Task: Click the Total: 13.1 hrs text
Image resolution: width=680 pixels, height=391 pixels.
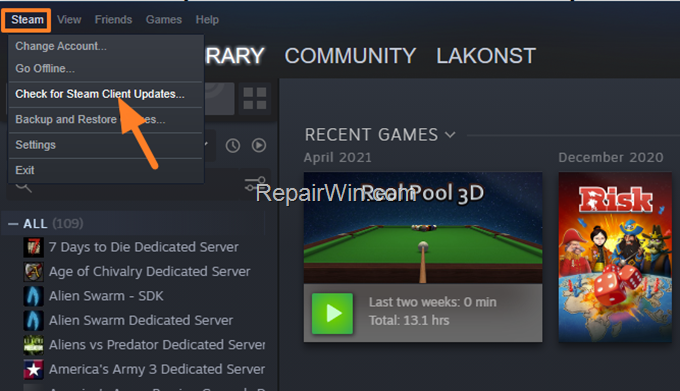Action: 409,320
